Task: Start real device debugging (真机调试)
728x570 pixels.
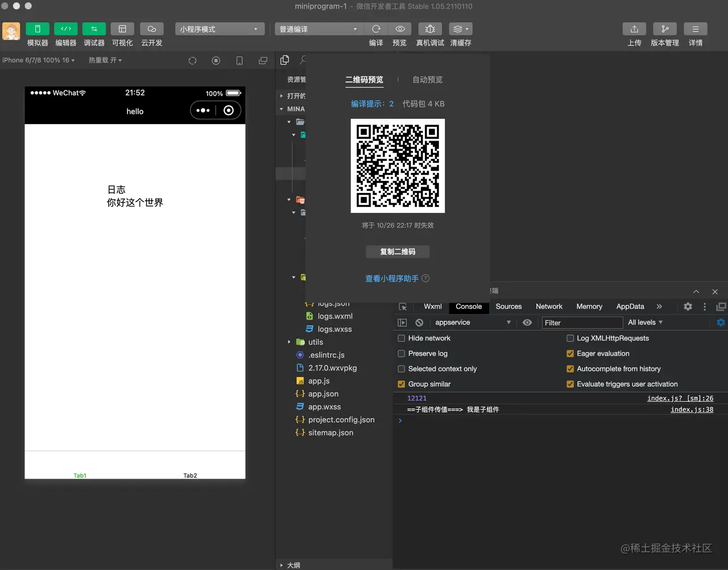Action: (430, 29)
